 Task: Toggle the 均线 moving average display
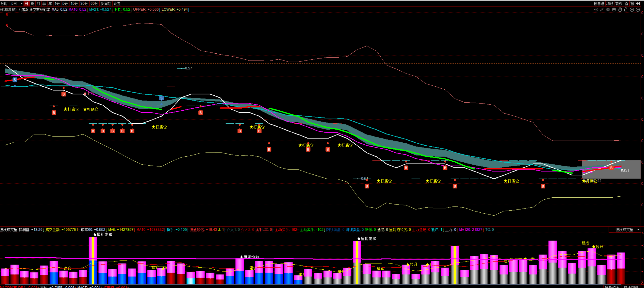pos(609,4)
